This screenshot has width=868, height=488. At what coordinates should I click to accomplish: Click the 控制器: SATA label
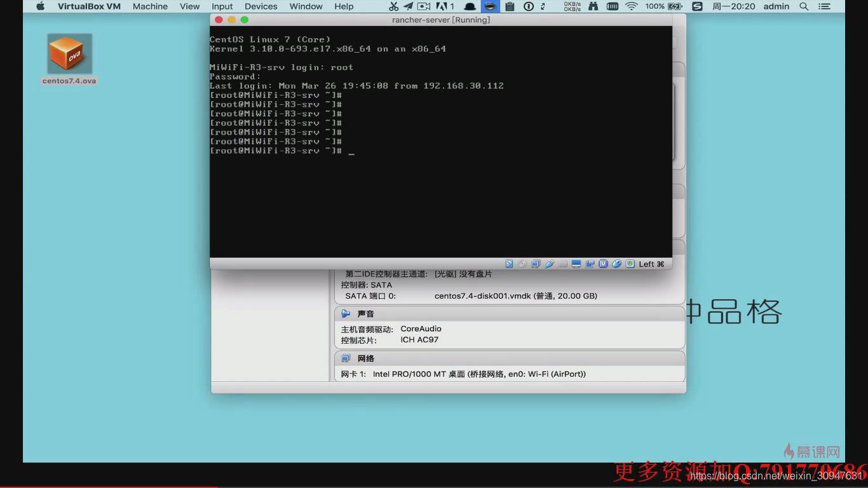tap(367, 285)
